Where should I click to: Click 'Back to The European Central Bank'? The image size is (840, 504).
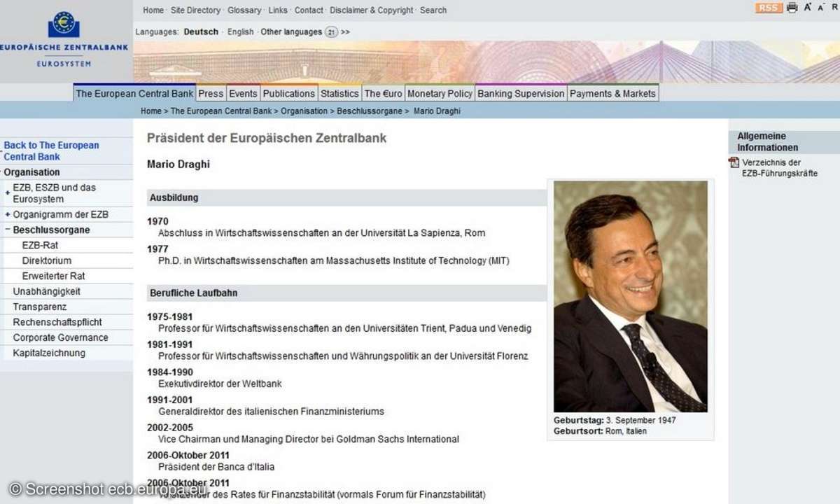(x=51, y=151)
